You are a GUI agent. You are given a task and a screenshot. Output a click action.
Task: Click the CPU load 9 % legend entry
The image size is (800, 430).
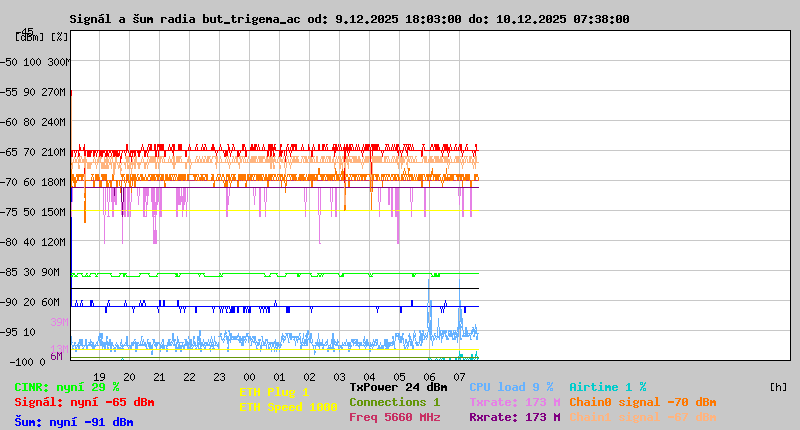click(511, 387)
